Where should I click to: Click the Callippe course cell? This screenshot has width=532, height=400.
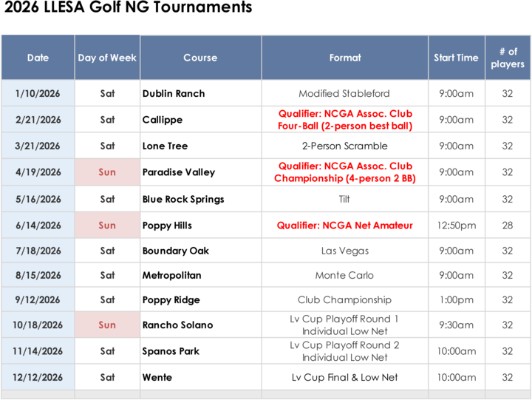163,120
